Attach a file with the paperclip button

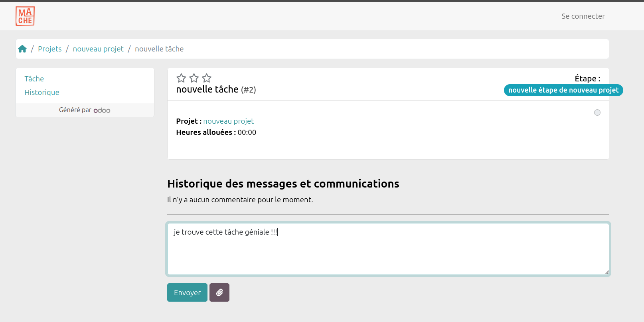point(219,292)
